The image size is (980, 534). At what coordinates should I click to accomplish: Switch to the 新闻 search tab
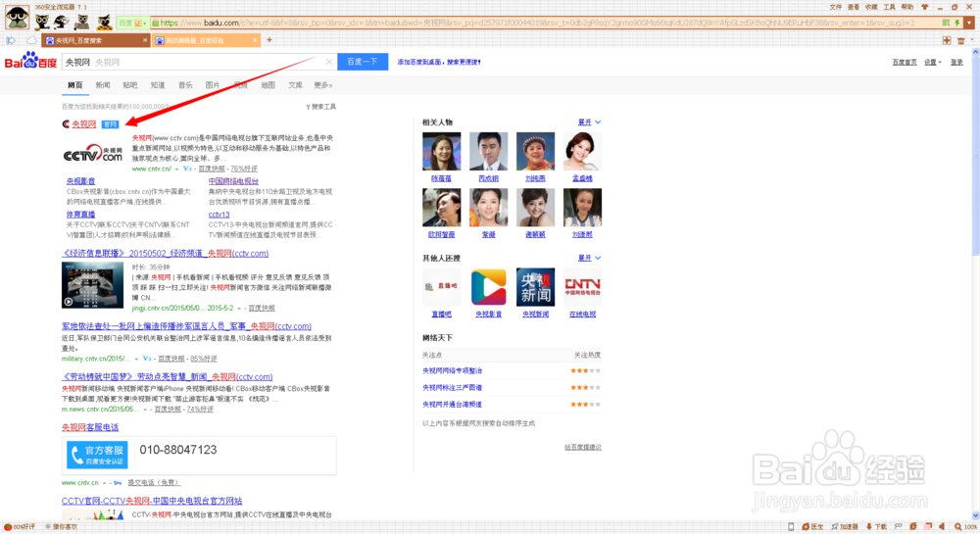pos(103,85)
